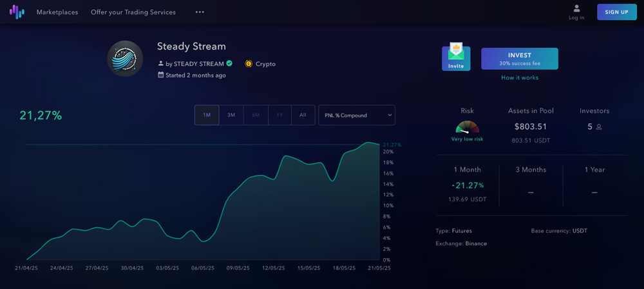644x289 pixels.
Task: Click the SIGN UP button
Action: point(616,12)
